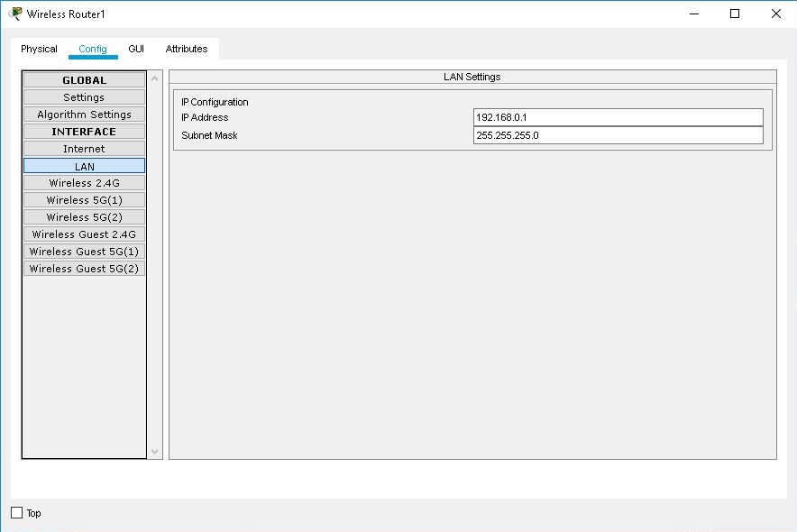This screenshot has height=532, width=797.
Task: Click the Subnet Mask input field
Action: click(618, 135)
